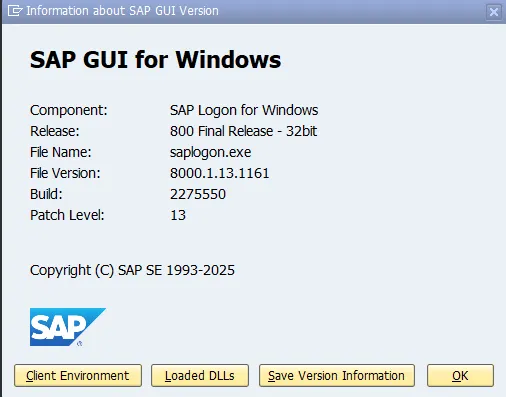506x397 pixels.
Task: Click the dialog title bar window icon
Action: pyautogui.click(x=15, y=11)
